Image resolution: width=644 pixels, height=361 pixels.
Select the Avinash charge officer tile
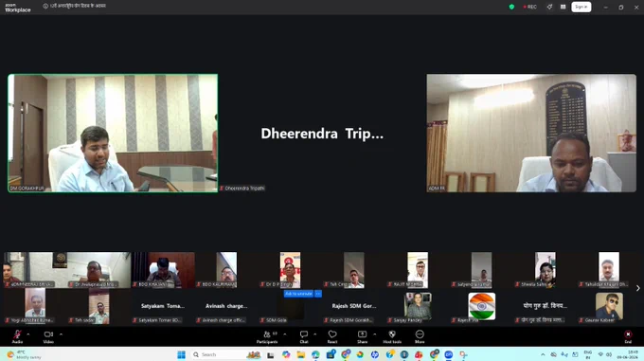pyautogui.click(x=226, y=306)
